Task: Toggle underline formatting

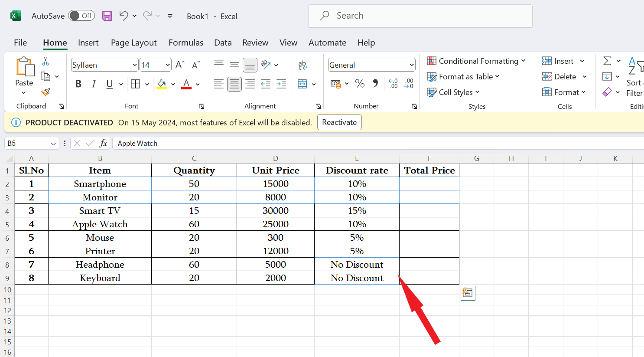Action: click(x=108, y=84)
